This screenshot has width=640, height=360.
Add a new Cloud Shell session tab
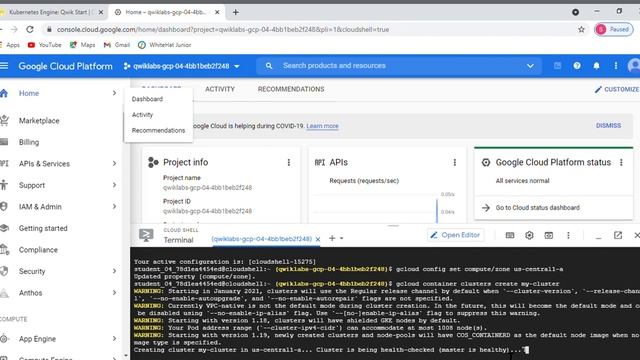click(332, 238)
